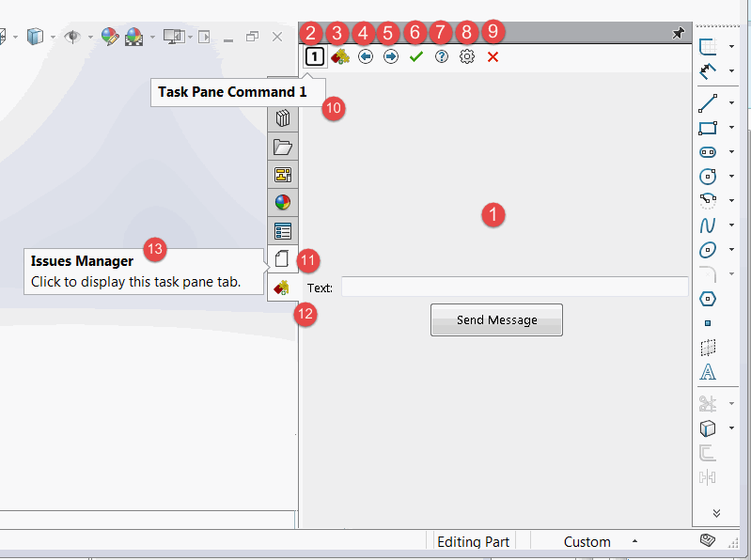Click the Task Pane Command 1 icon

pos(315,57)
